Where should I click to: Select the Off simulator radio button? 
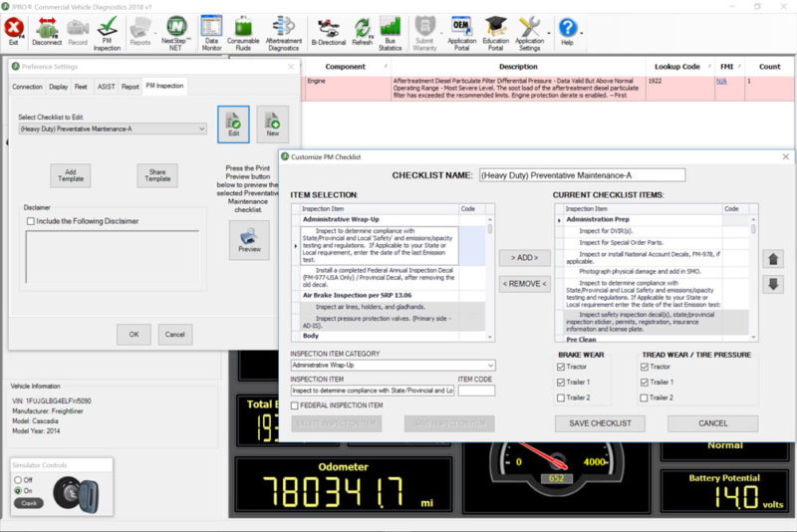19,480
